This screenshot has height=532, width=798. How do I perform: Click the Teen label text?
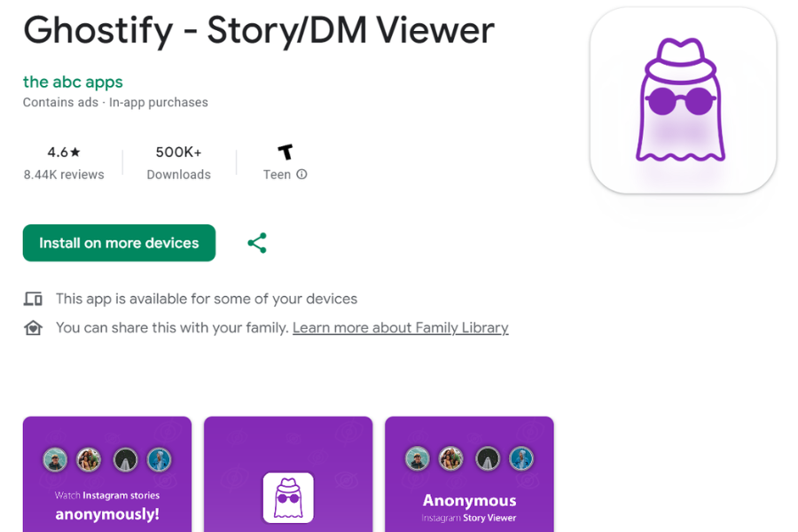277,175
